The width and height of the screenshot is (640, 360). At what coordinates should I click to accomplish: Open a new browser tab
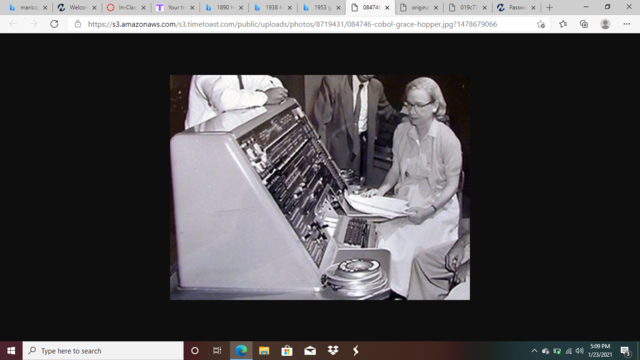point(549,7)
